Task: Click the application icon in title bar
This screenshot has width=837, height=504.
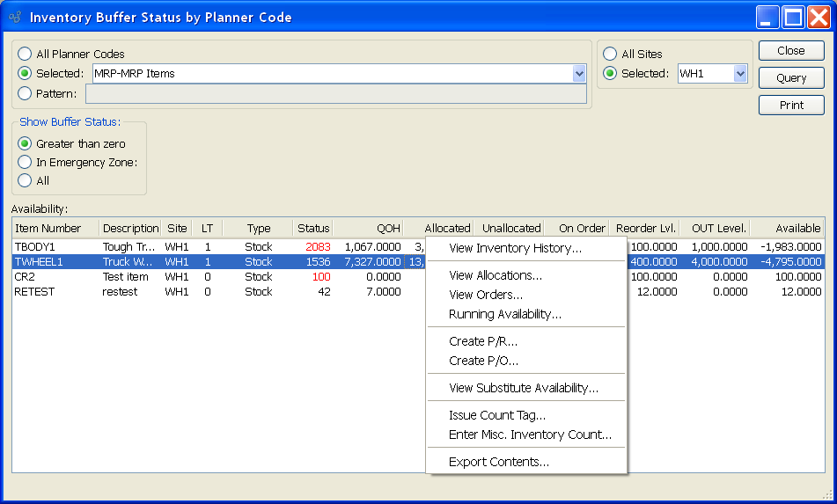Action: [15, 17]
